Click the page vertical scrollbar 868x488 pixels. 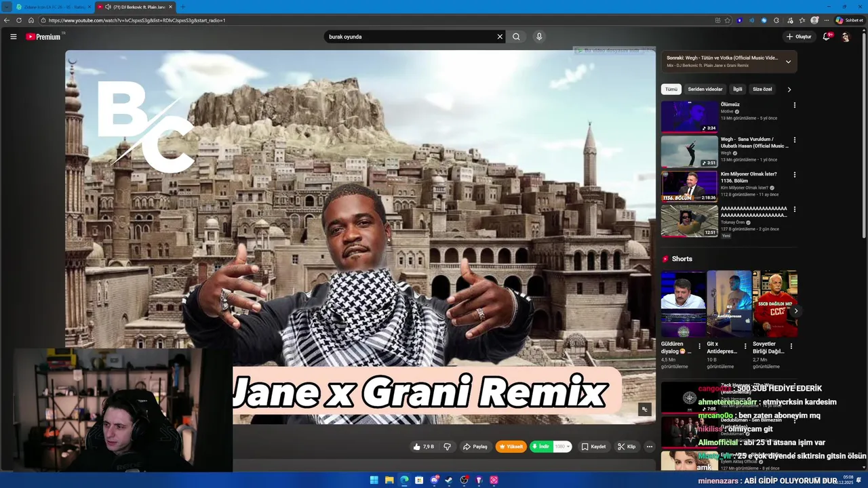tap(864, 136)
